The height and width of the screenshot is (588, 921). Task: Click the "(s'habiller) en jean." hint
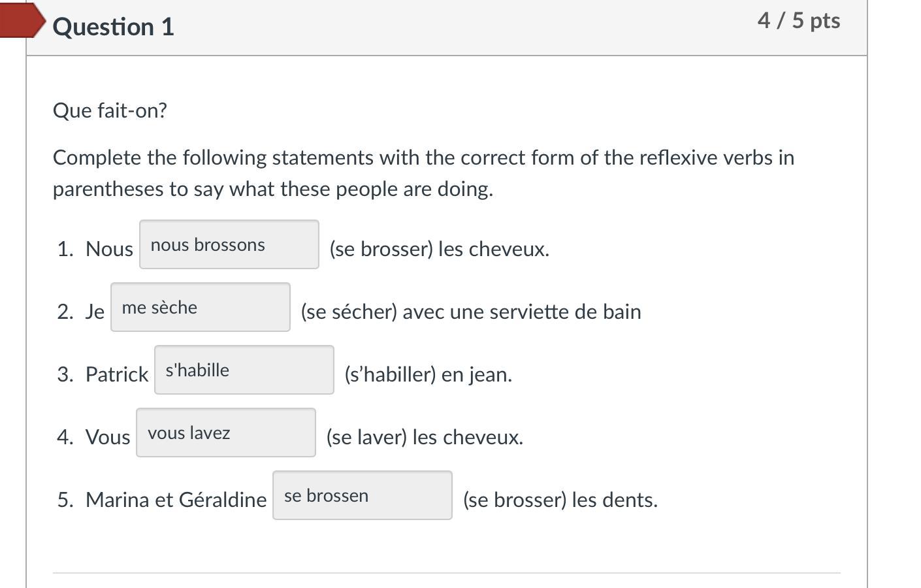(428, 374)
